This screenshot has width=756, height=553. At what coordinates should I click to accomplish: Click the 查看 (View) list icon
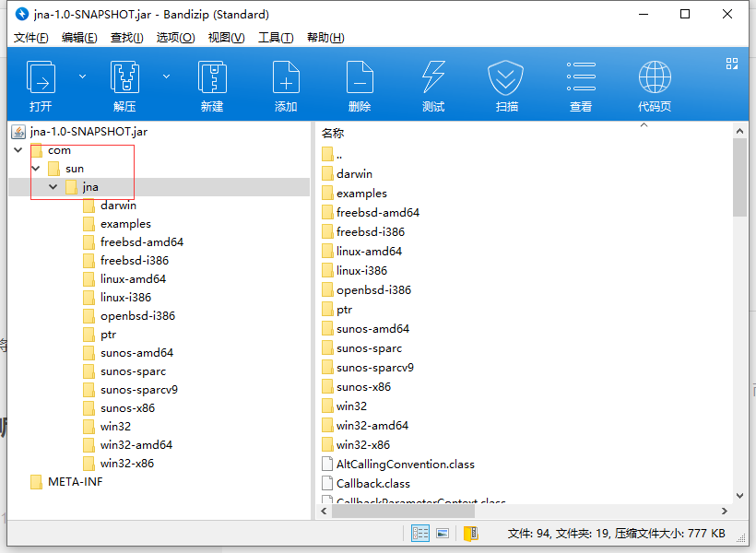point(581,76)
